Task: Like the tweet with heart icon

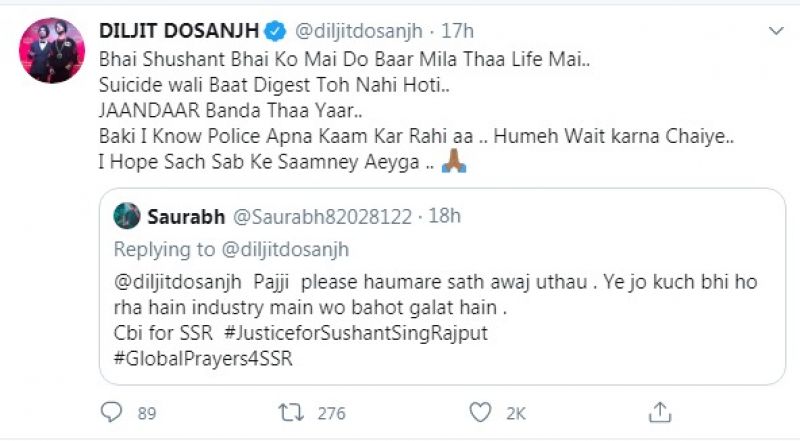Action: [482, 411]
